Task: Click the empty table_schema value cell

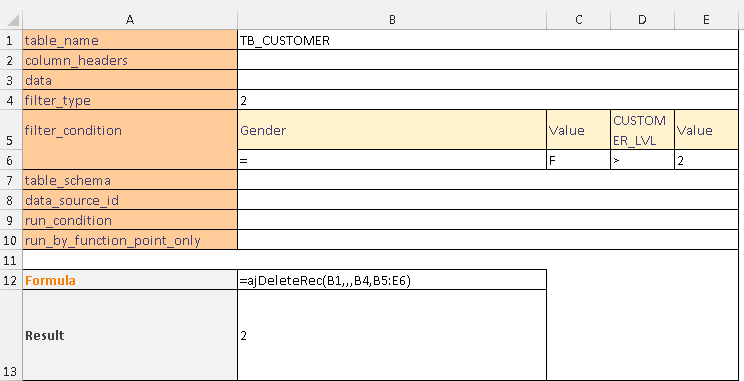Action: click(488, 179)
